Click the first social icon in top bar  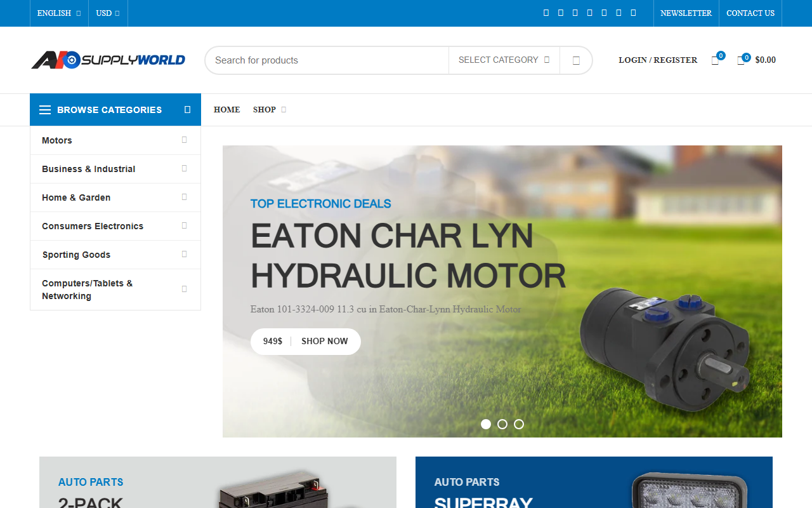click(546, 13)
